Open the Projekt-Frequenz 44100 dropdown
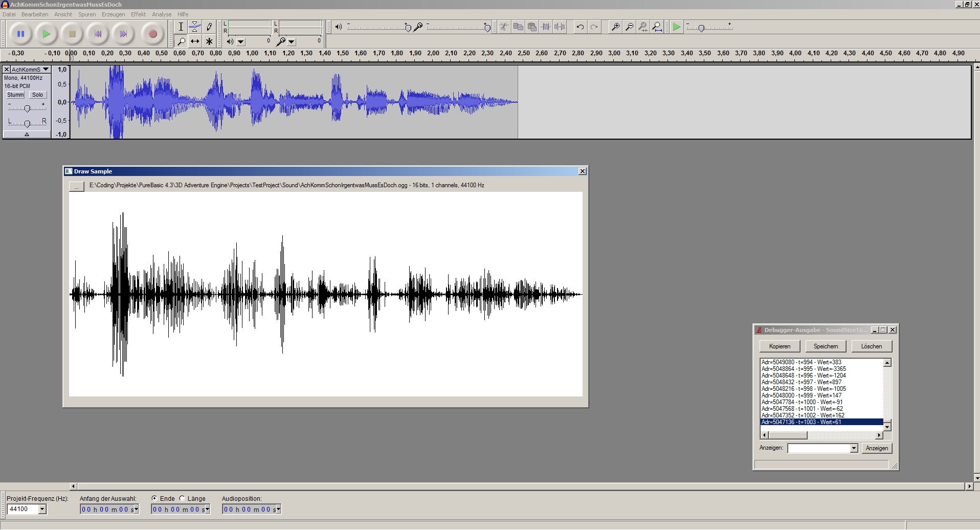This screenshot has height=530, width=980. coord(42,509)
